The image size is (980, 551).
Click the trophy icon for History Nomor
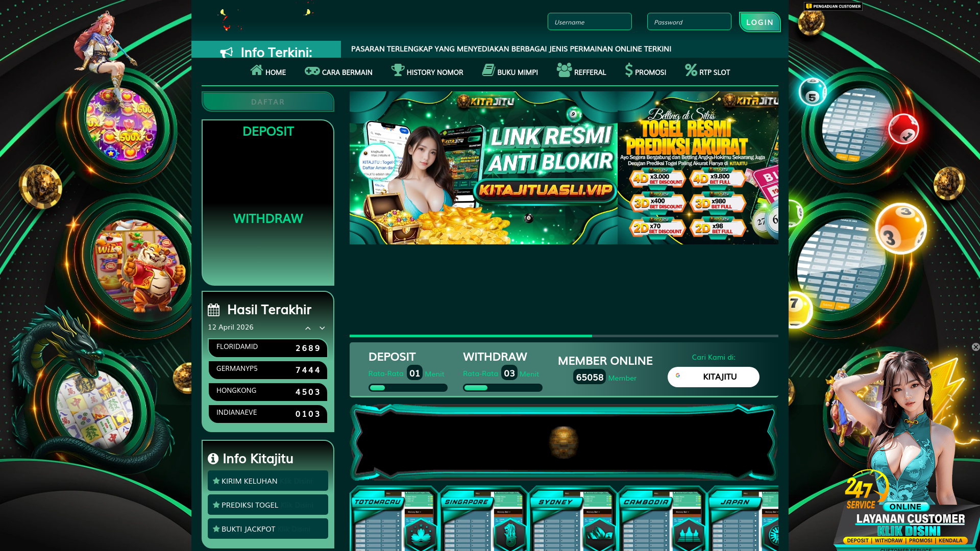coord(398,70)
